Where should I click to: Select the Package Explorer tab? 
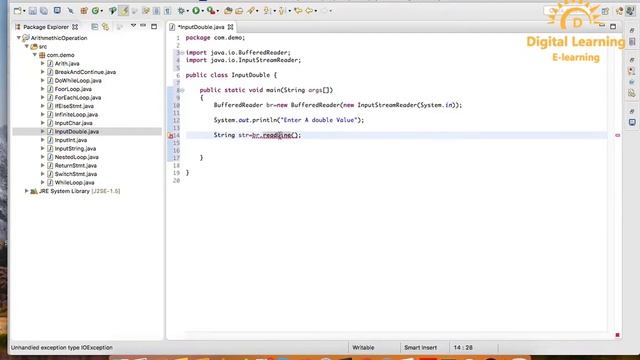coord(46,27)
